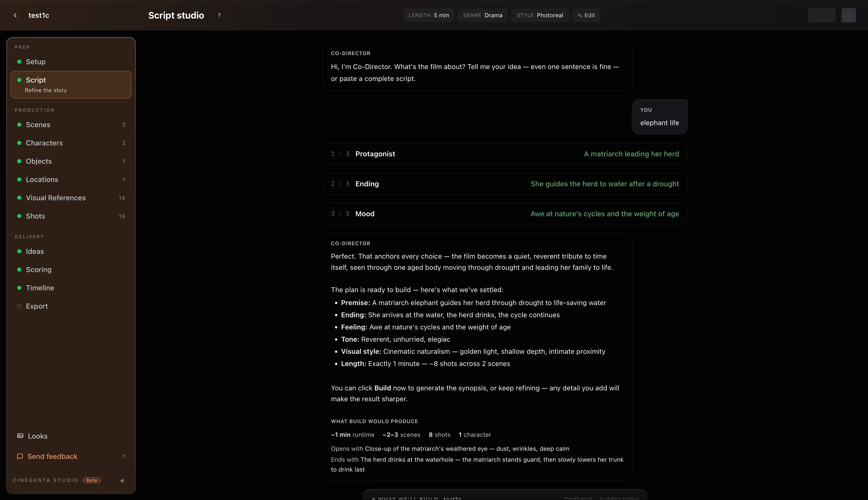Click the Length bullet line
Viewport: 868px width, 500px height.
coord(425,364)
